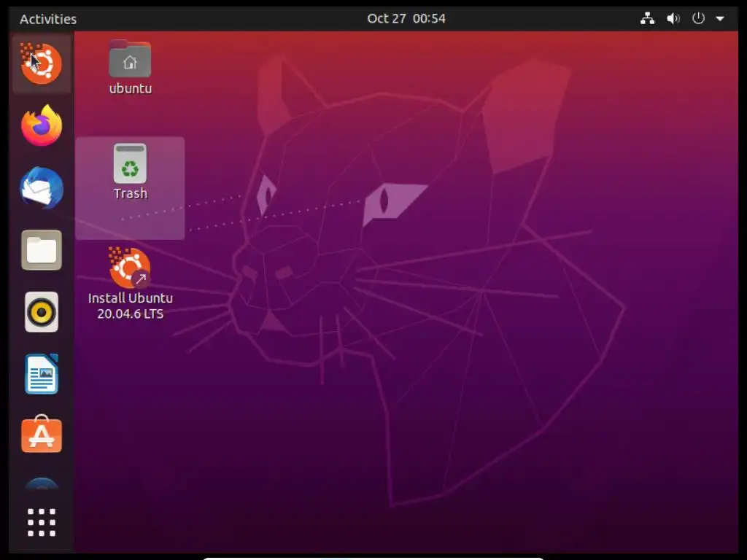Show Applications grid

point(42,522)
